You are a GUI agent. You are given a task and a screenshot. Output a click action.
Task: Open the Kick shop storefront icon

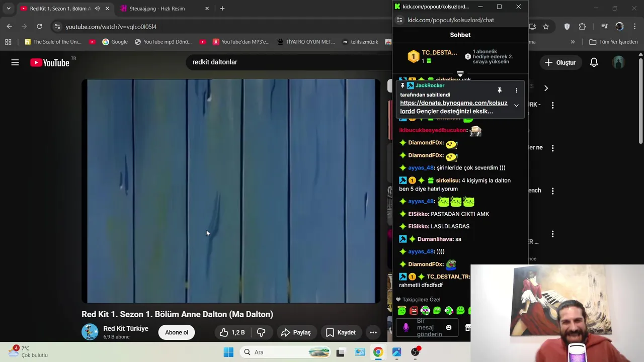[x=467, y=327]
